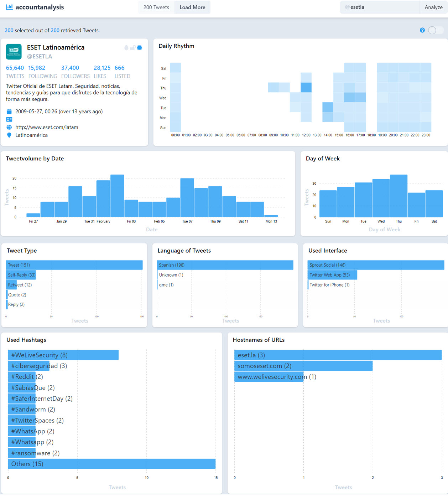Click the Load More button
The width and height of the screenshot is (448, 499).
tap(192, 7)
